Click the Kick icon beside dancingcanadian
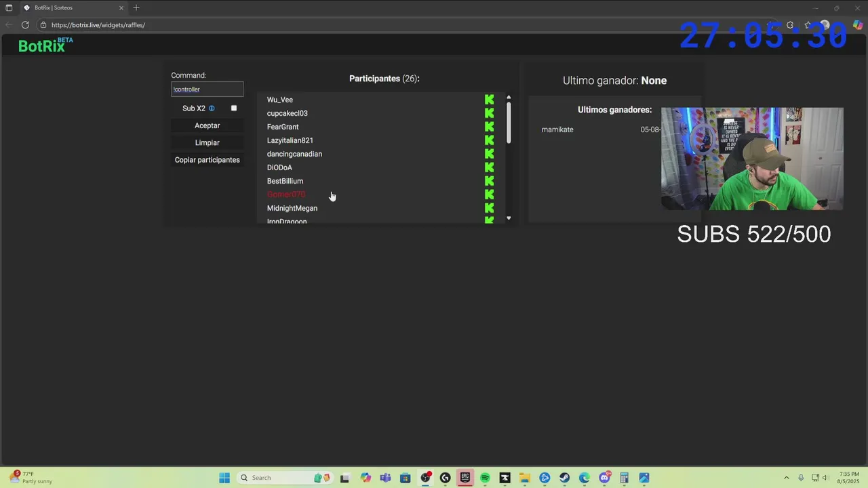 click(x=490, y=154)
